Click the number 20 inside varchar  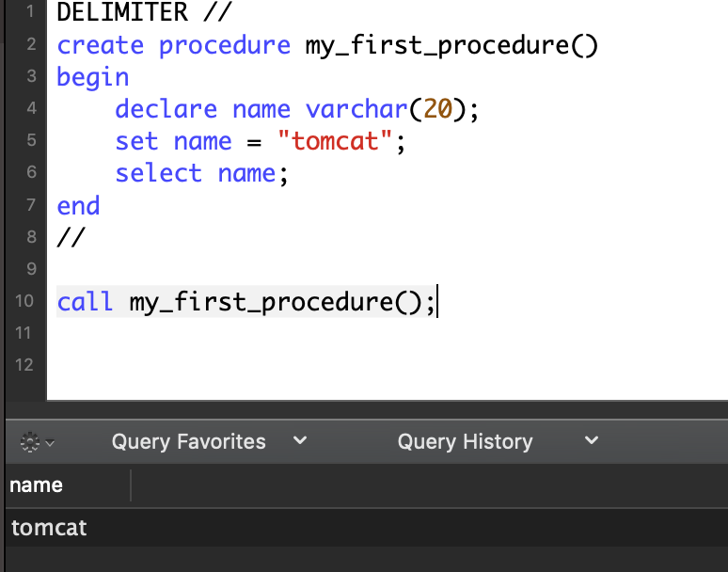(437, 109)
